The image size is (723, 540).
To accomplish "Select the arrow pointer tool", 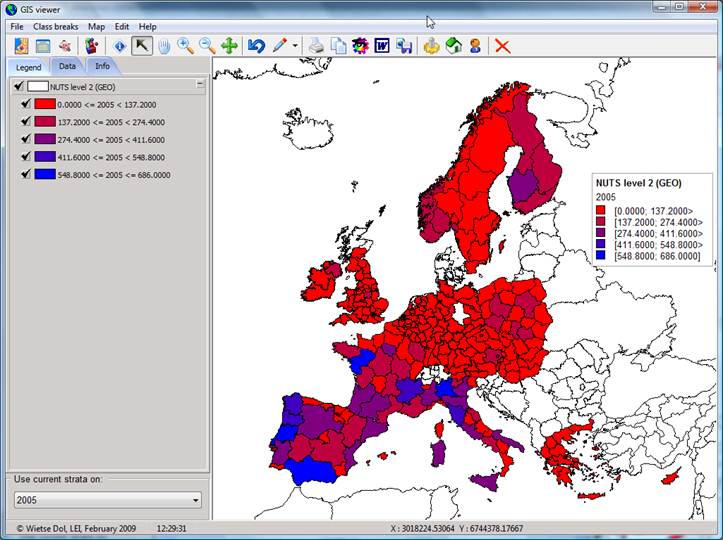I will 142,45.
